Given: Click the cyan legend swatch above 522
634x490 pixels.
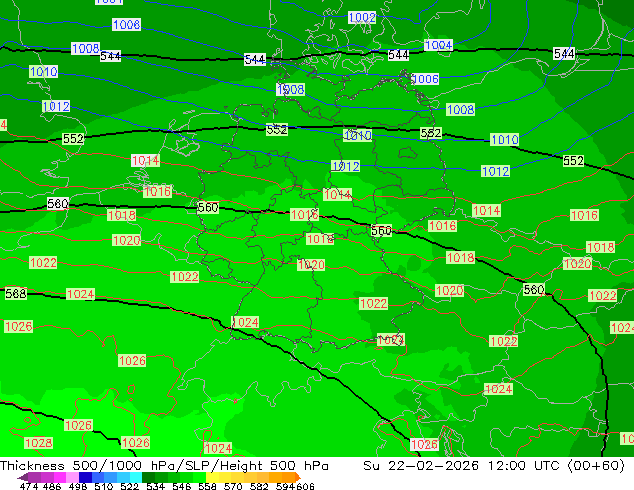Looking at the screenshot, I should click(x=136, y=477).
